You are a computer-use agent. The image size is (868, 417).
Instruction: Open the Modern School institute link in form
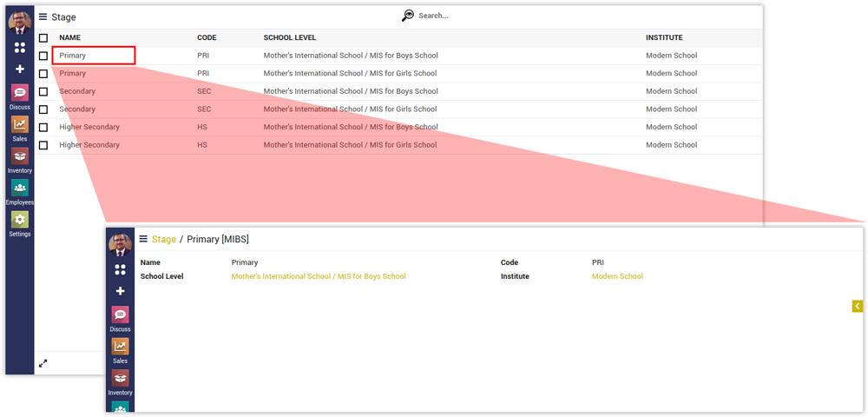click(617, 276)
